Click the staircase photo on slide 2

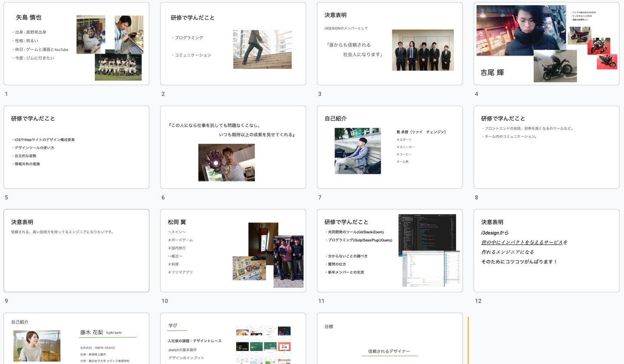[262, 49]
